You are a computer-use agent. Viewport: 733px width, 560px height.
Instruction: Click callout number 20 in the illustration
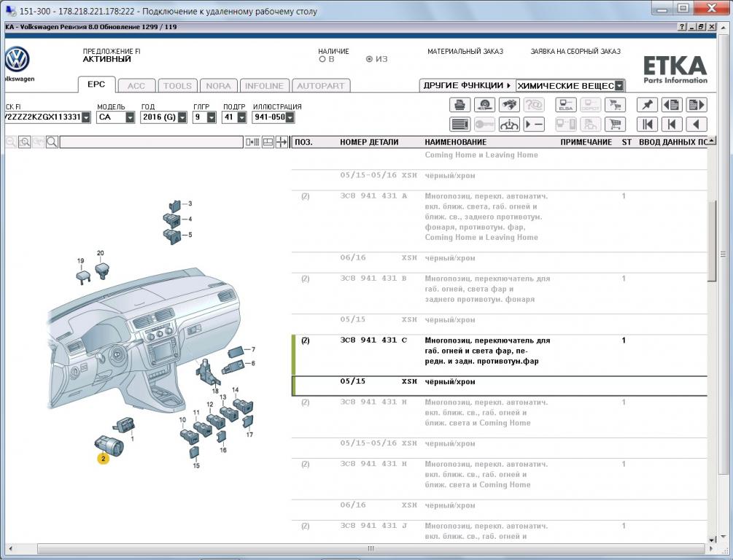point(101,253)
